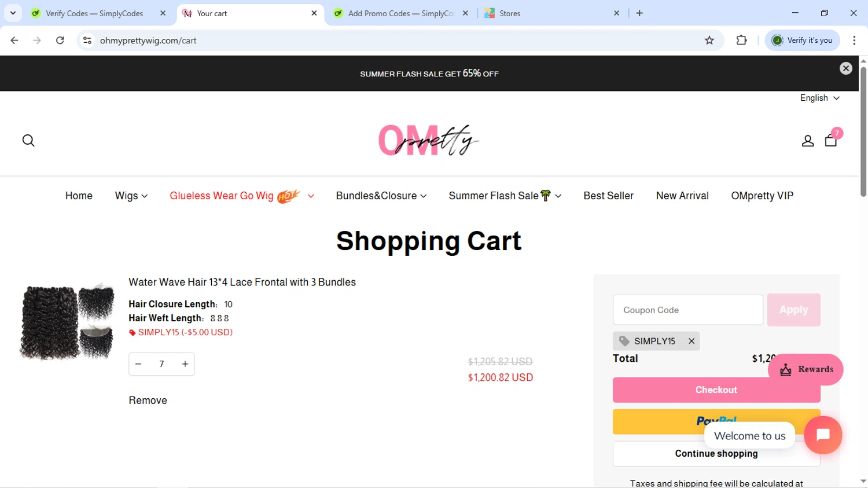Open browser extensions puzzle icon
Image resolution: width=868 pixels, height=488 pixels.
[741, 41]
